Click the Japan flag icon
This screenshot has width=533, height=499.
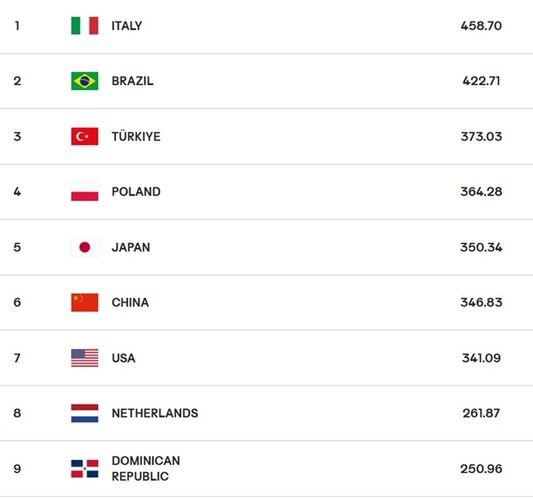85,247
